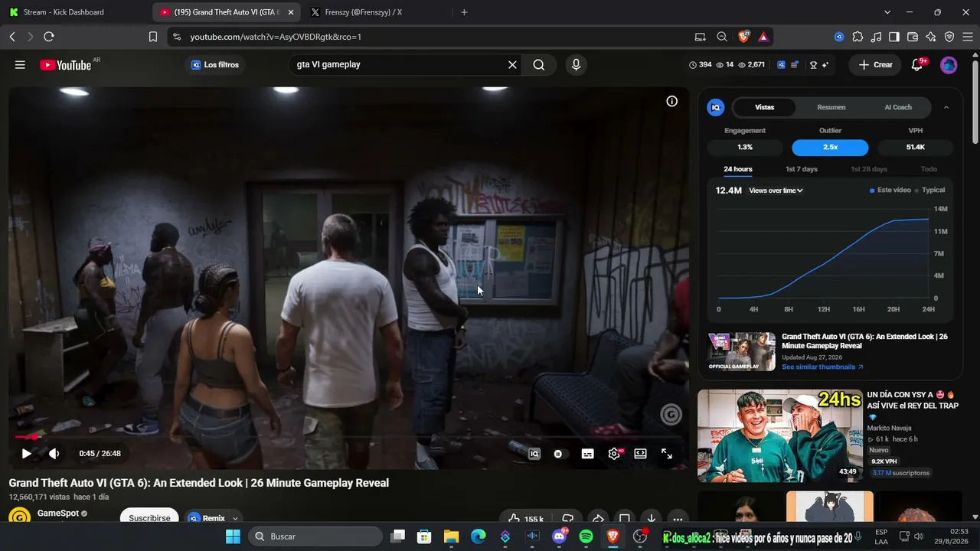Open the GameSpot channel avatar

pyautogui.click(x=19, y=517)
